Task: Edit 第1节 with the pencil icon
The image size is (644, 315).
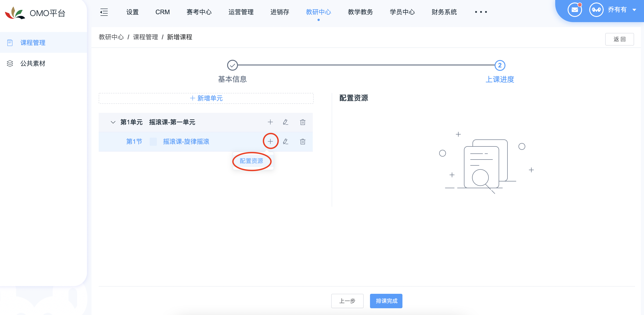Action: pyautogui.click(x=285, y=141)
